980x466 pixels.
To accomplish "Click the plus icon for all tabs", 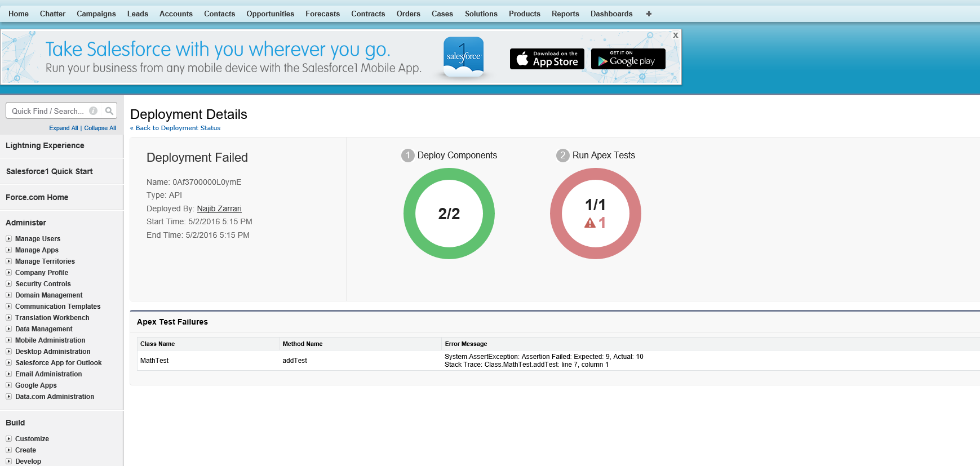I will (x=649, y=14).
